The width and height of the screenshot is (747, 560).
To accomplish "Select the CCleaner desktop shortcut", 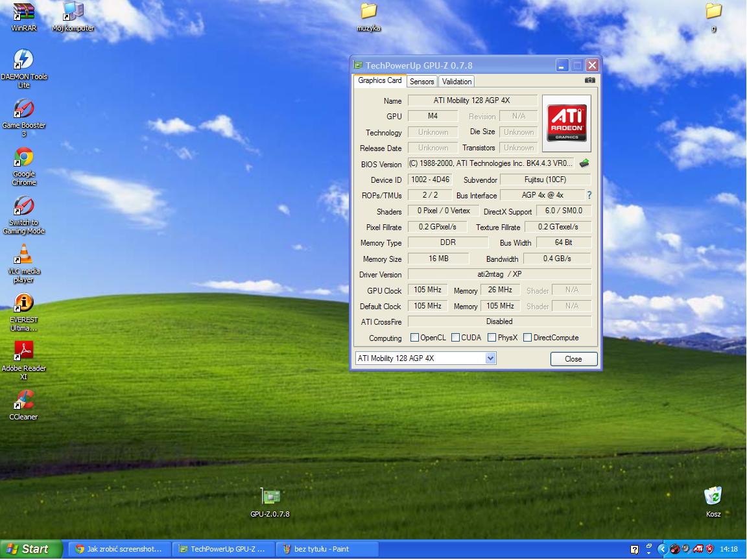I will (23, 406).
